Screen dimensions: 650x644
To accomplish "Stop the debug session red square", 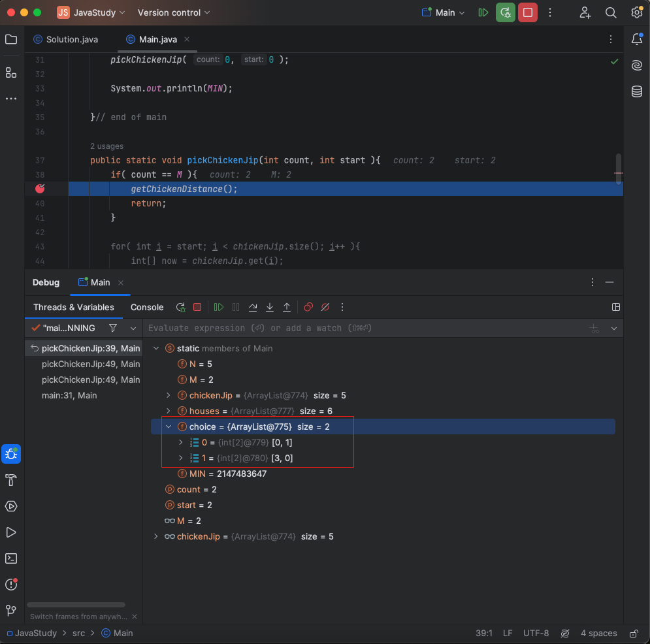I will coord(527,12).
